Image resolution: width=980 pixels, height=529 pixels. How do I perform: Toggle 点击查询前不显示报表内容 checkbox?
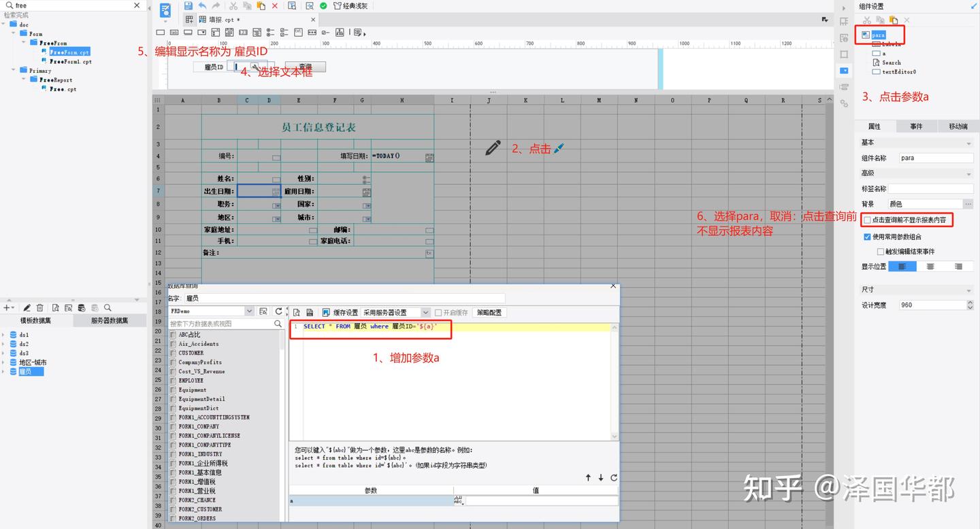pos(867,220)
